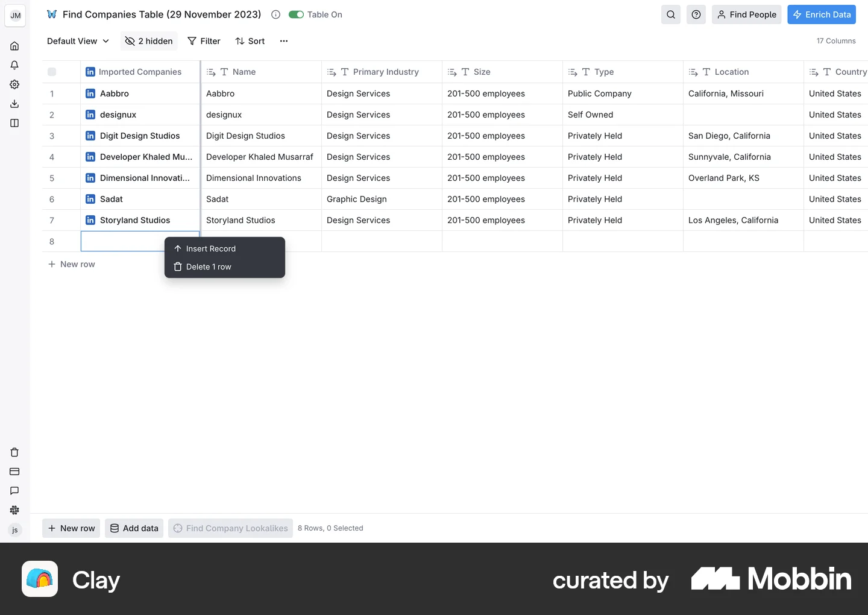The image size is (868, 615).
Task: Open the Name column header menu
Action: [261, 72]
